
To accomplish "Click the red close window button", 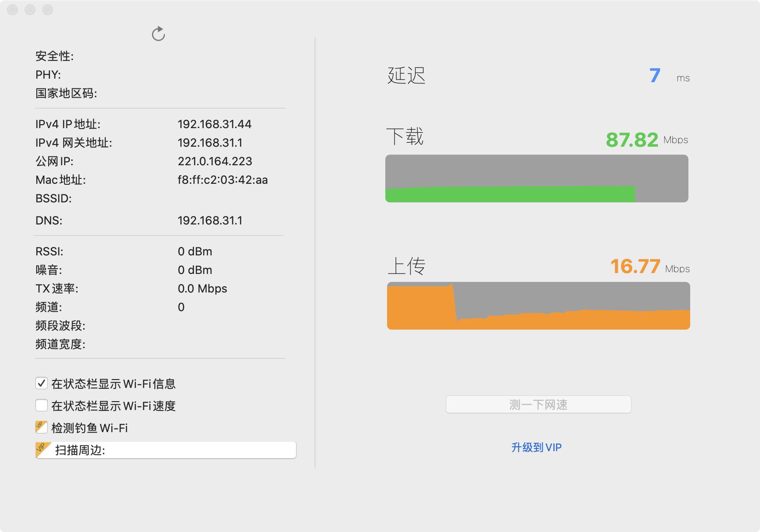I will point(12,10).
